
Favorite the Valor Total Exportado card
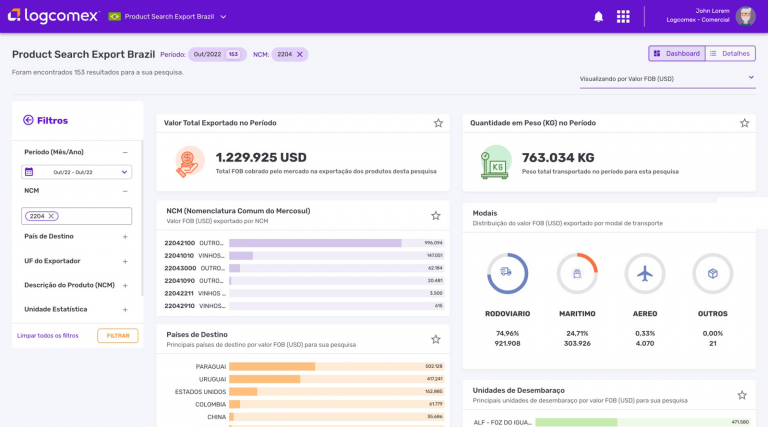[438, 123]
